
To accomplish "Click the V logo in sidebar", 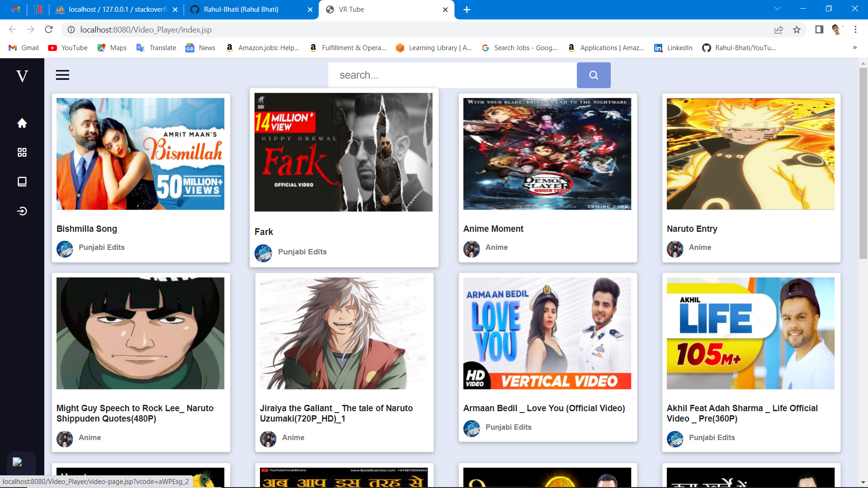I will 22,76.
